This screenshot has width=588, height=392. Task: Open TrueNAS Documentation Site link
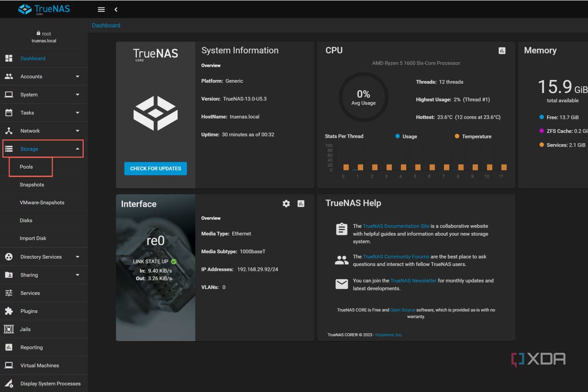(x=396, y=226)
